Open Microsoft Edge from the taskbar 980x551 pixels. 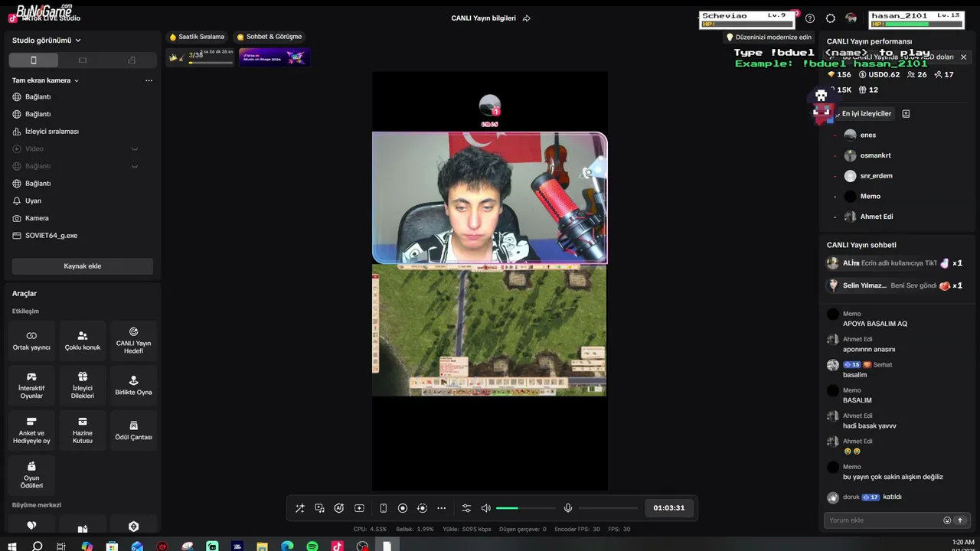pos(287,546)
